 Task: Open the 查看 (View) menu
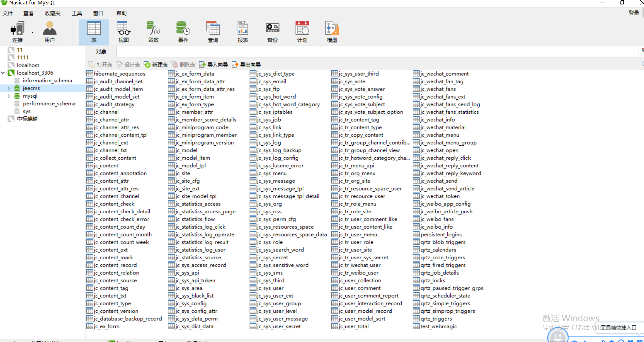pos(28,13)
